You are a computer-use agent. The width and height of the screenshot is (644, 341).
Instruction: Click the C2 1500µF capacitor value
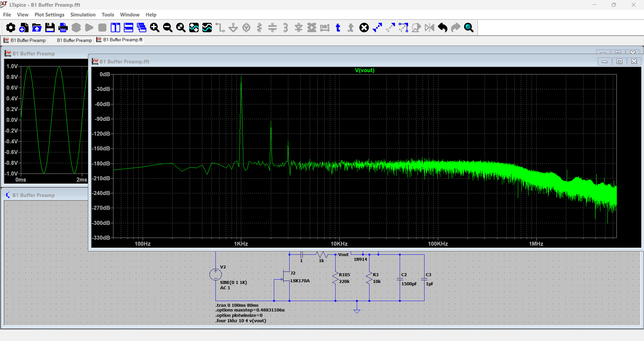409,284
